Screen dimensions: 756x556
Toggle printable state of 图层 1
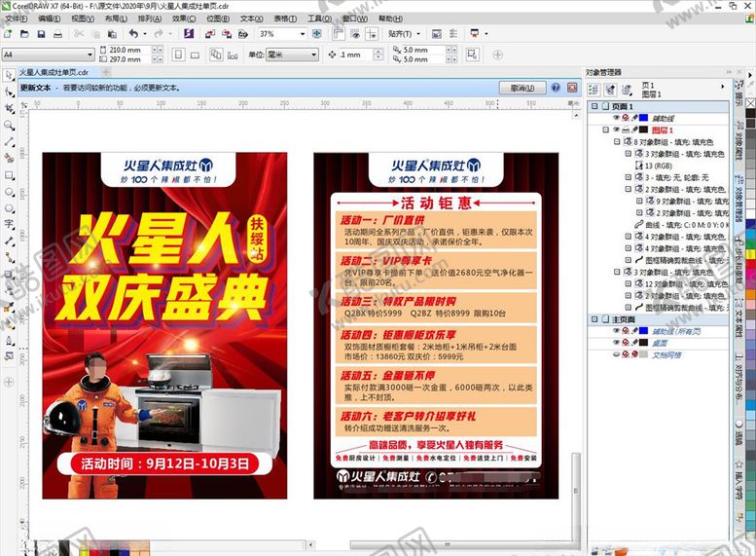[626, 130]
